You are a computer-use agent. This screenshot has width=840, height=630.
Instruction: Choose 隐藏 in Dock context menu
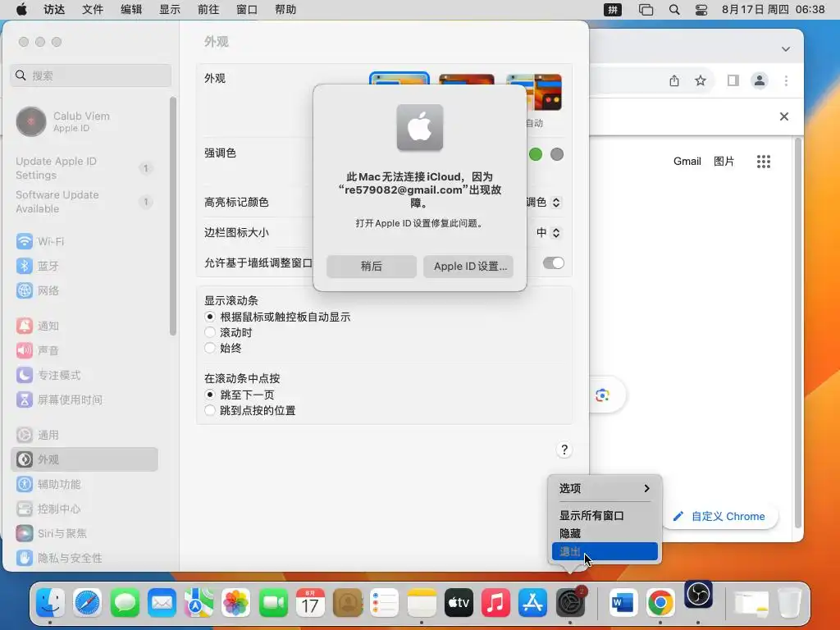pos(605,533)
